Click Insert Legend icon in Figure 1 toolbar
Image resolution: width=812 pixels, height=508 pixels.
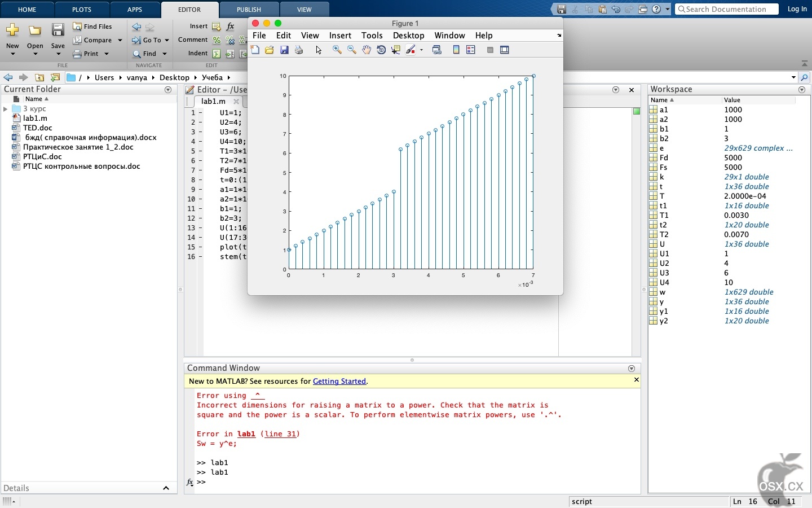(471, 50)
